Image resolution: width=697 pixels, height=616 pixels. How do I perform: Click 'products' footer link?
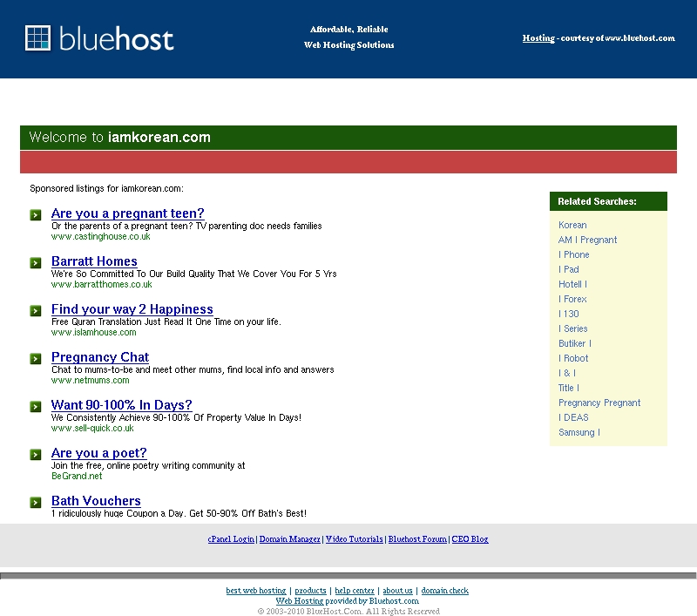pyautogui.click(x=310, y=591)
